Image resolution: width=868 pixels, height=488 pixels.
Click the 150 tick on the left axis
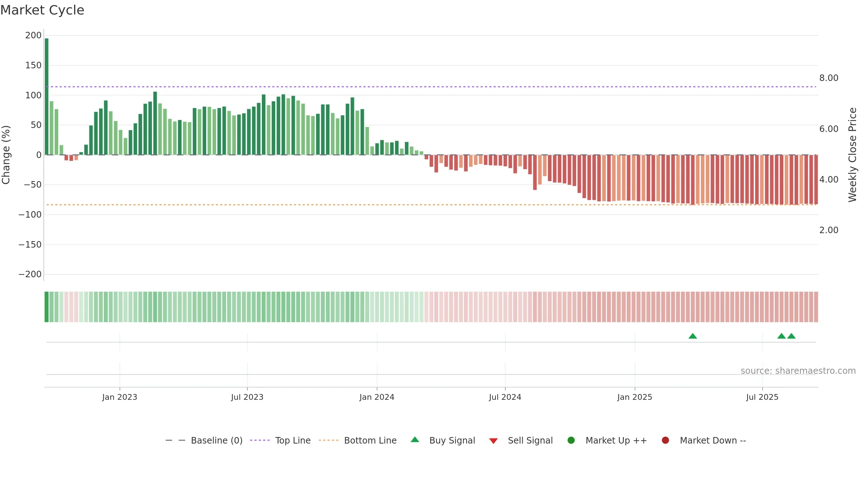pyautogui.click(x=33, y=65)
